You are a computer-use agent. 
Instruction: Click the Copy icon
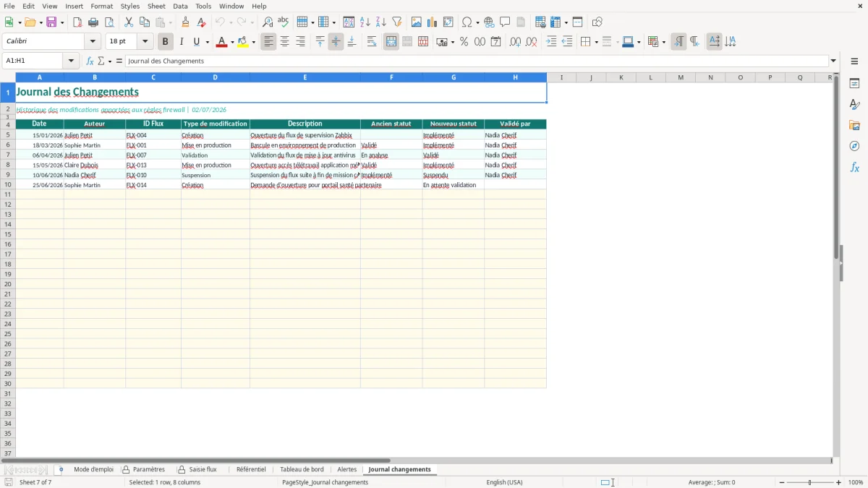(145, 22)
